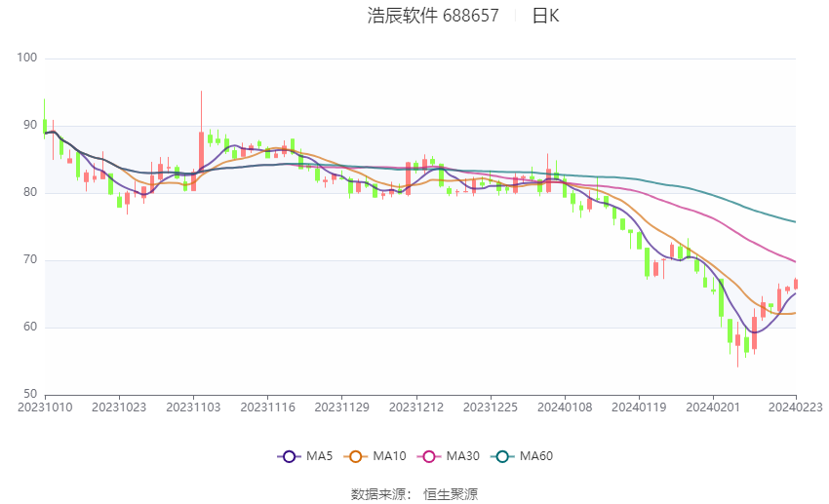Click y-axis value 100
The image size is (829, 504).
(x=27, y=58)
